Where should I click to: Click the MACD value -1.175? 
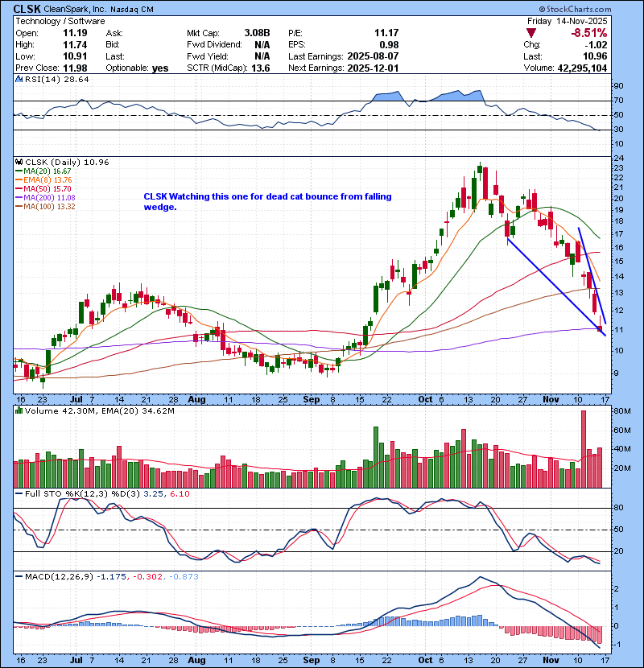tap(112, 577)
